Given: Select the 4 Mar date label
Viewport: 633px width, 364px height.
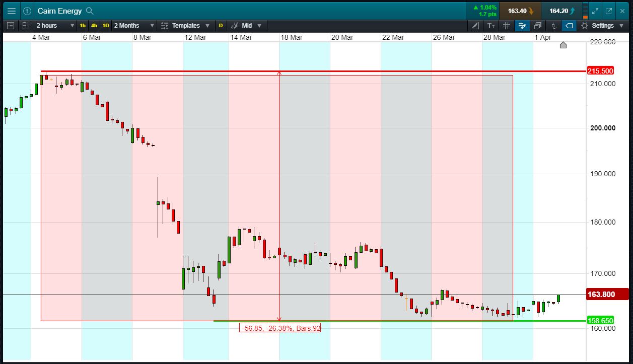Looking at the screenshot, I should pyautogui.click(x=41, y=37).
